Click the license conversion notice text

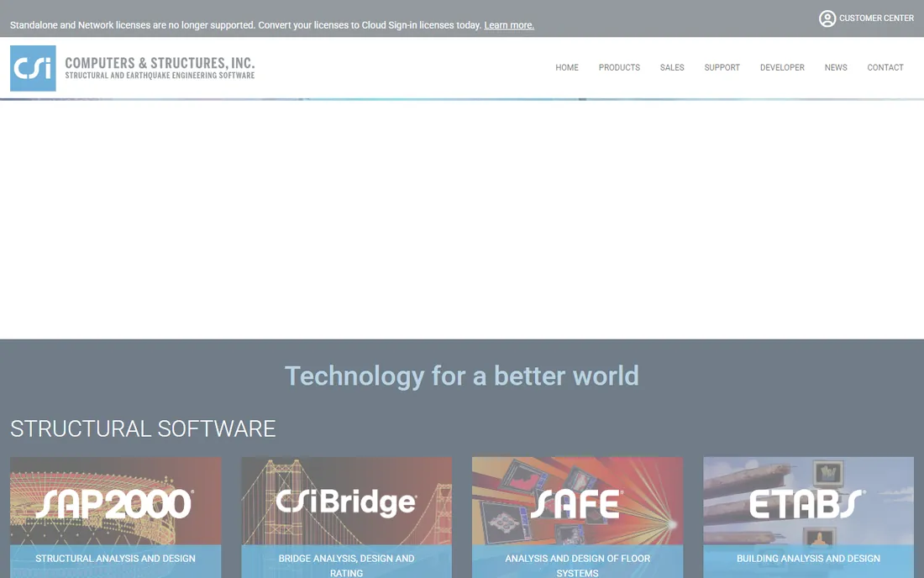(246, 25)
